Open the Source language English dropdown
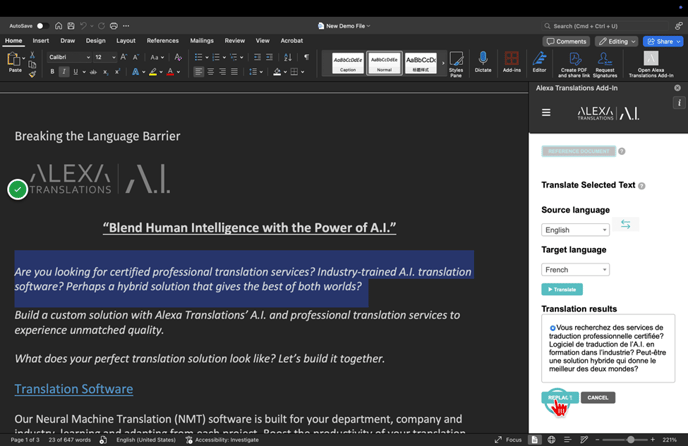688x446 pixels. coord(575,230)
